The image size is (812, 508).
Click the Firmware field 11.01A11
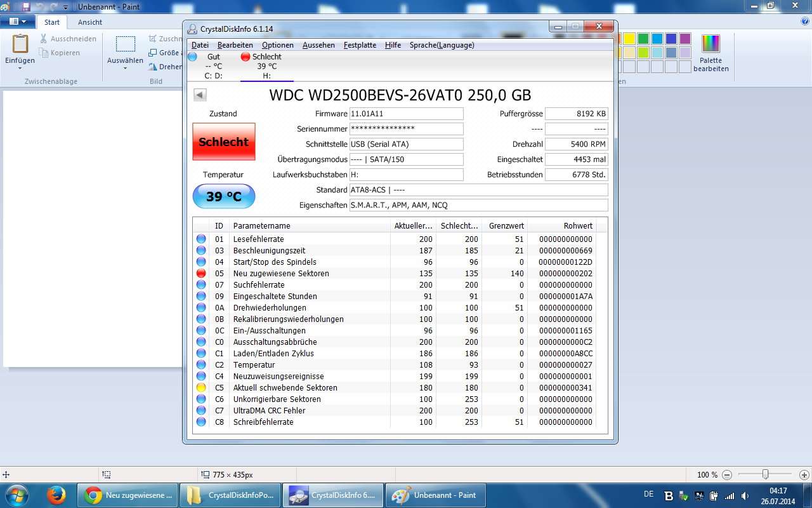point(406,114)
